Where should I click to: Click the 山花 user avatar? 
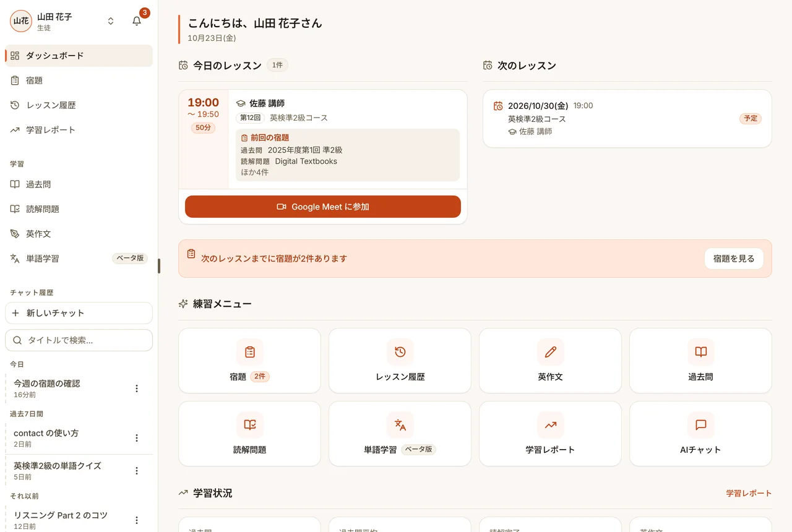point(21,21)
